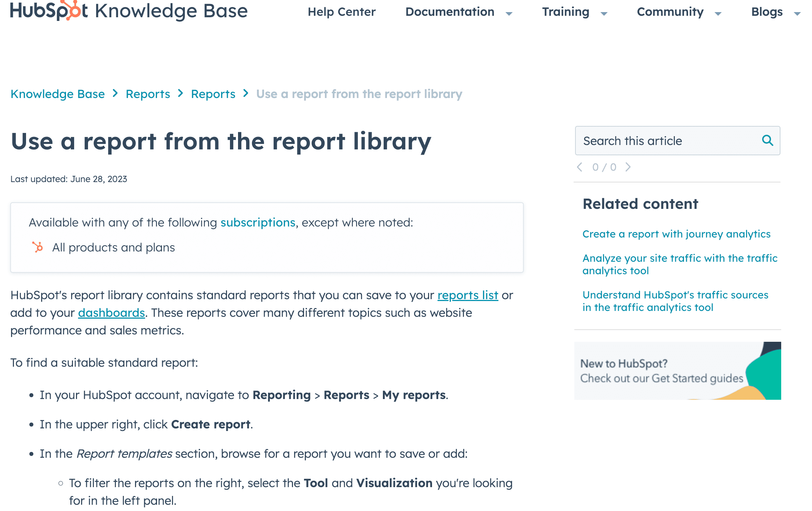Click the previous search result arrow
The height and width of the screenshot is (511, 812).
pos(579,167)
